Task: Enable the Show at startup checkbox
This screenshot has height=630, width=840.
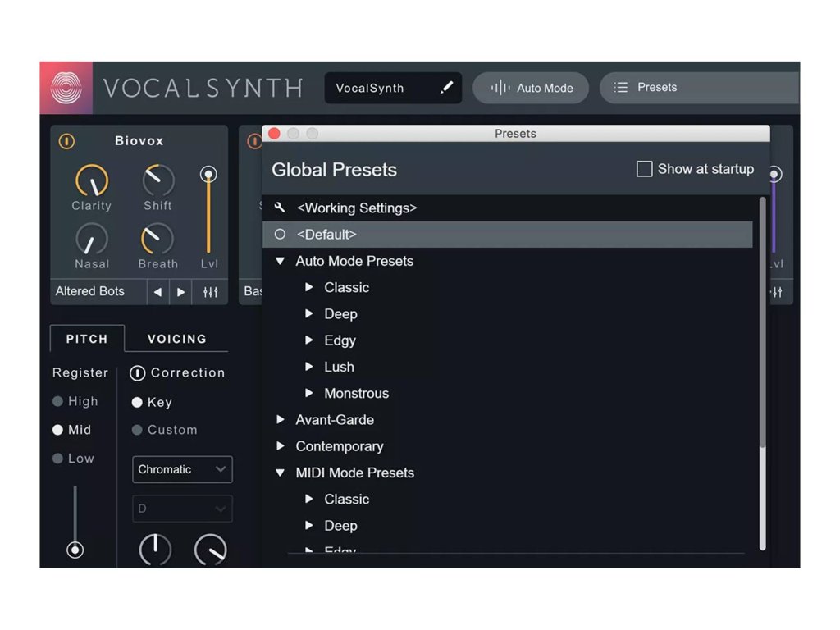Action: [645, 169]
